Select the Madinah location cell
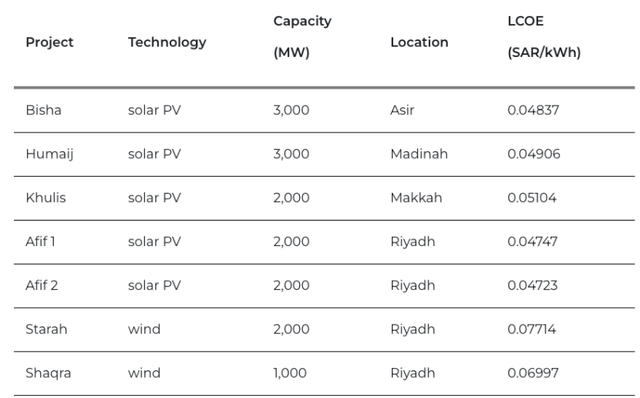 pos(419,154)
